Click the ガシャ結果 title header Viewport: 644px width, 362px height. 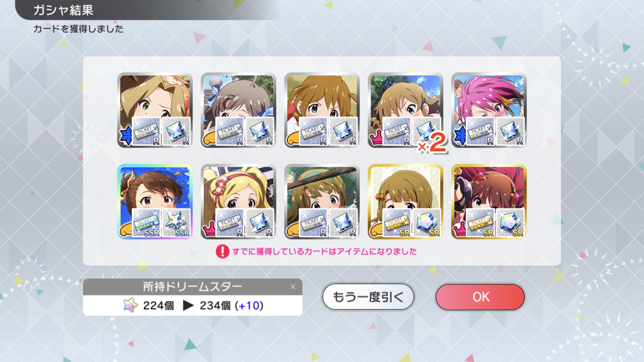63,10
